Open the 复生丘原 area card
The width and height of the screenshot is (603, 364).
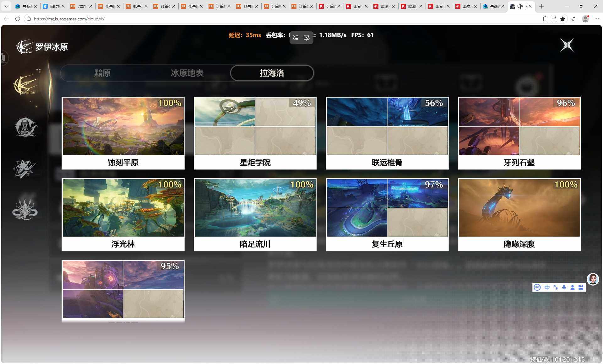(x=387, y=215)
